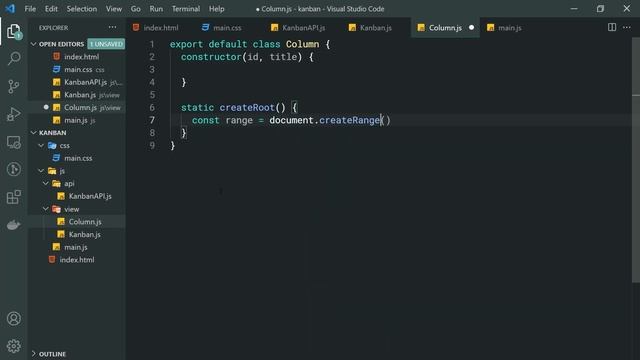Open the Help menu

[x=216, y=9]
